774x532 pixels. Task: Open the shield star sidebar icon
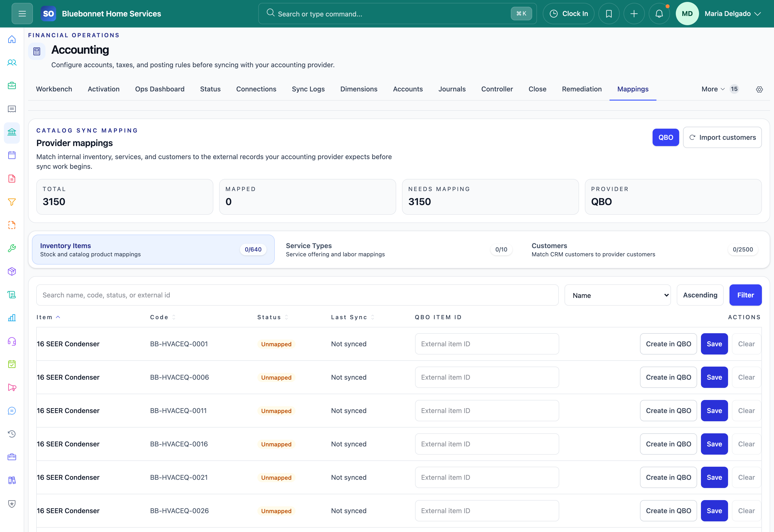pyautogui.click(x=12, y=504)
